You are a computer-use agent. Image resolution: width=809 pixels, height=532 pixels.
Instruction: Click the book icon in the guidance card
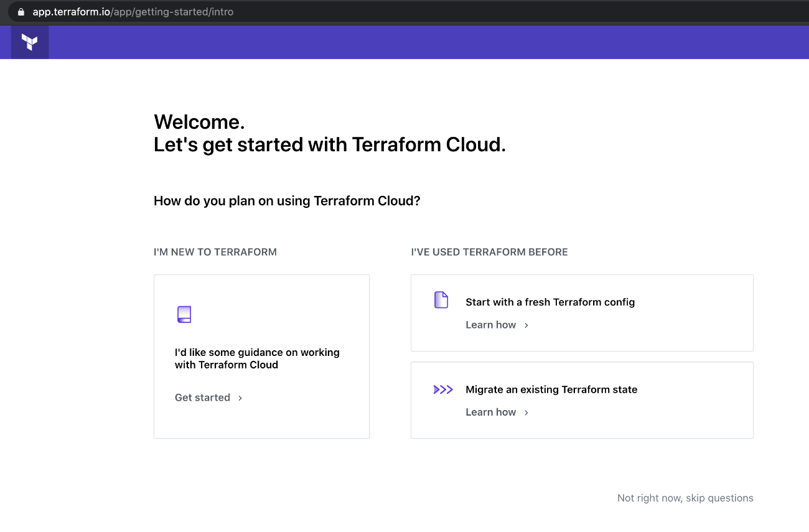[x=184, y=314]
